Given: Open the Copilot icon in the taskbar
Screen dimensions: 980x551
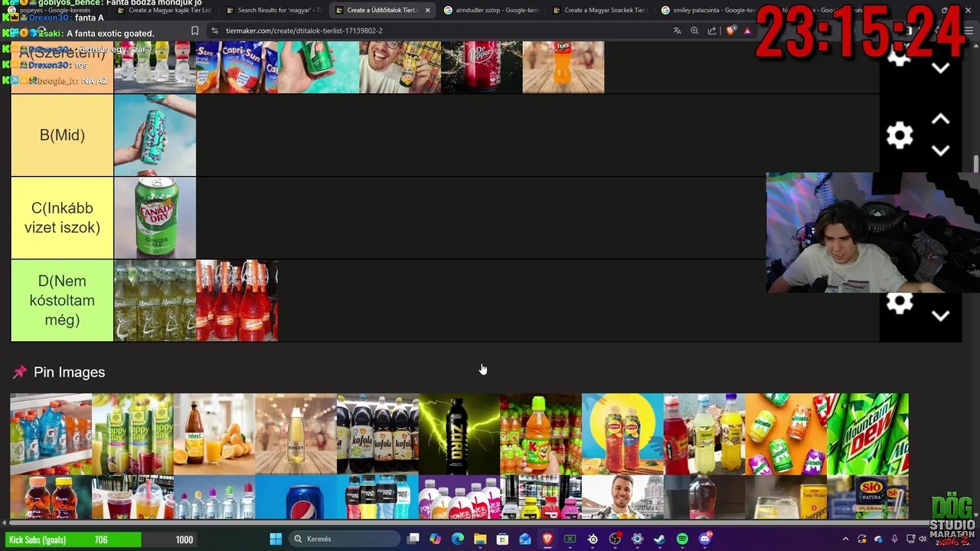Looking at the screenshot, I should pyautogui.click(x=435, y=539).
